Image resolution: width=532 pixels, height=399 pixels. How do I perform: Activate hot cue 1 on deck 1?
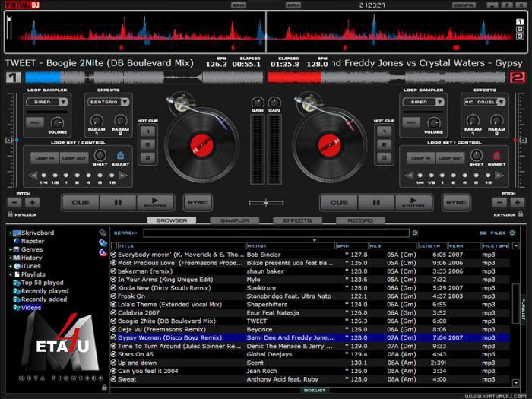coord(148,131)
